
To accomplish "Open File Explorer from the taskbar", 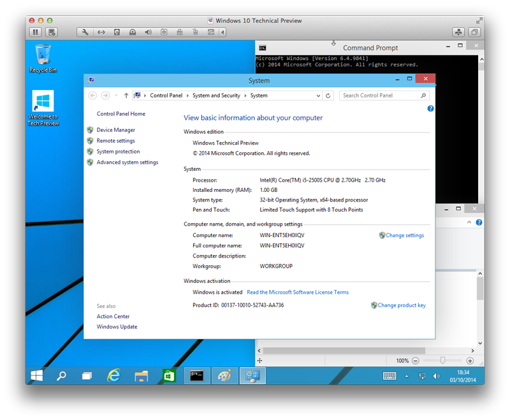I will pos(142,375).
